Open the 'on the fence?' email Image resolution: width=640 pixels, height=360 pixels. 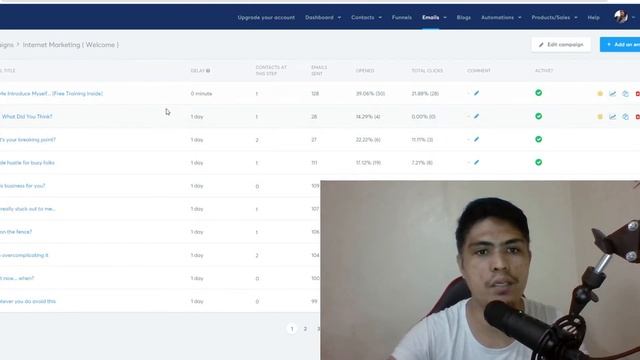point(16,232)
